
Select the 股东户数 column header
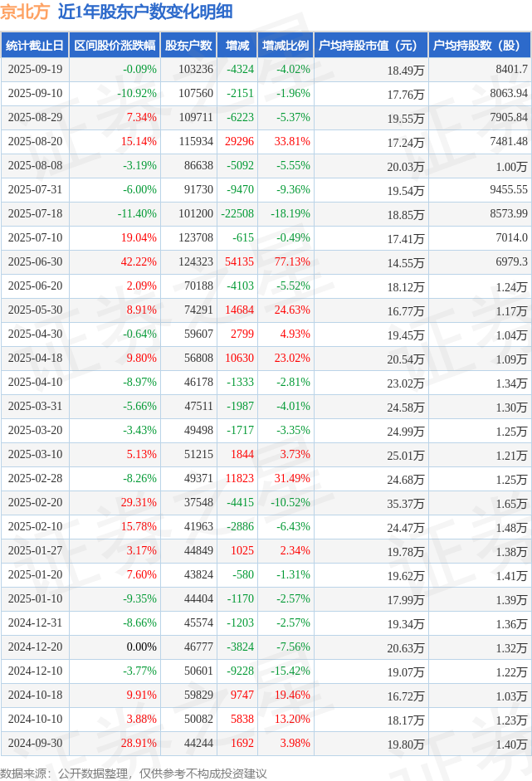pos(188,46)
